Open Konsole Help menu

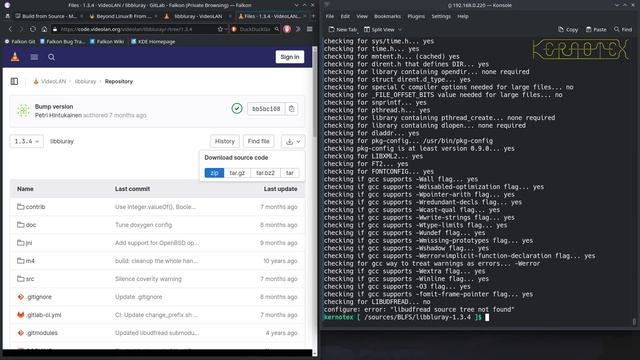tap(463, 16)
